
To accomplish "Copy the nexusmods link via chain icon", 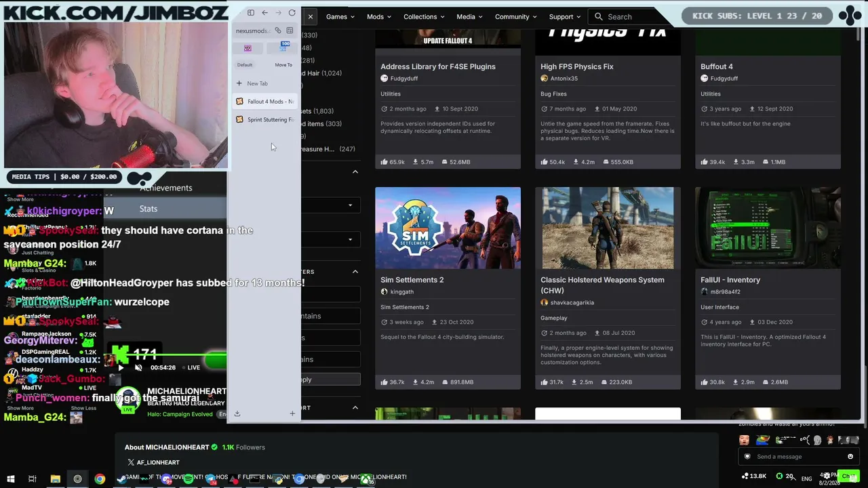I will (x=277, y=30).
